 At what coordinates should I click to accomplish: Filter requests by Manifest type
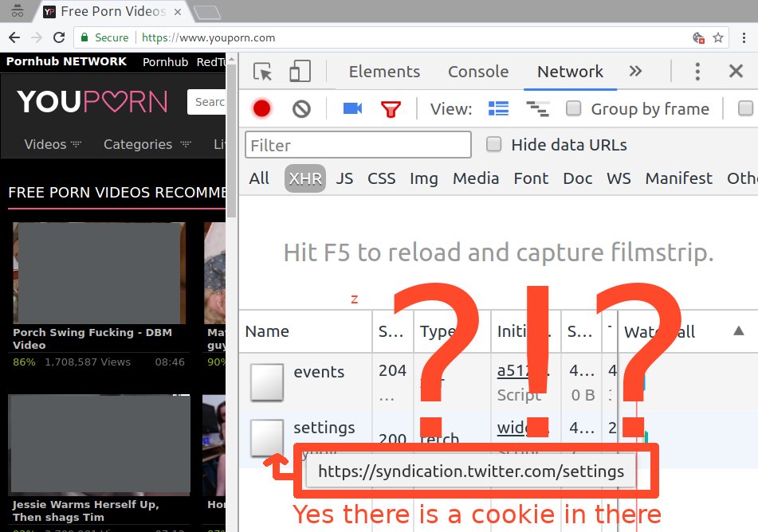click(x=679, y=178)
